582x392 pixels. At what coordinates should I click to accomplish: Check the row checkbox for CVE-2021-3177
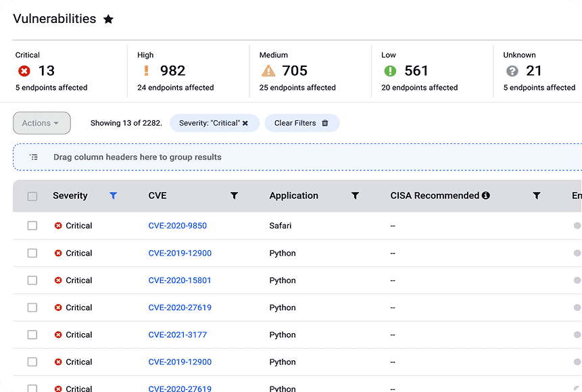pyautogui.click(x=32, y=335)
